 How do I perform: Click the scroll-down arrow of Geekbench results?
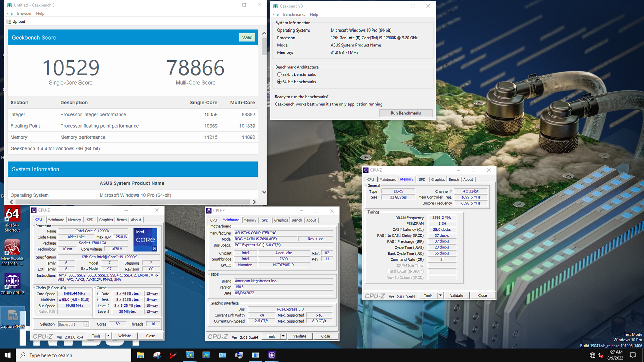[264, 192]
